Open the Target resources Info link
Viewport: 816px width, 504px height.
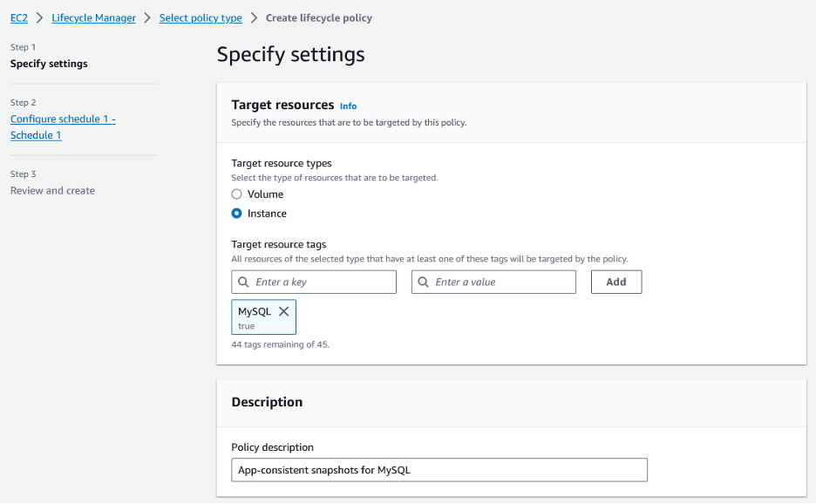pos(348,106)
